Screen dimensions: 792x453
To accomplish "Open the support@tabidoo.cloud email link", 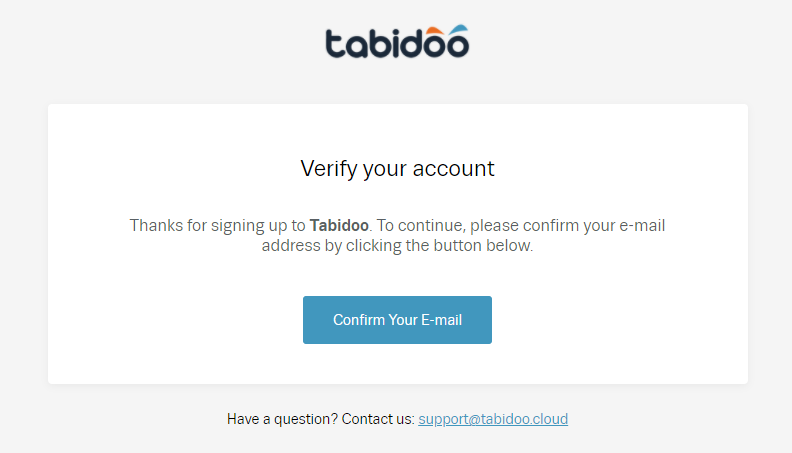I will pyautogui.click(x=493, y=419).
